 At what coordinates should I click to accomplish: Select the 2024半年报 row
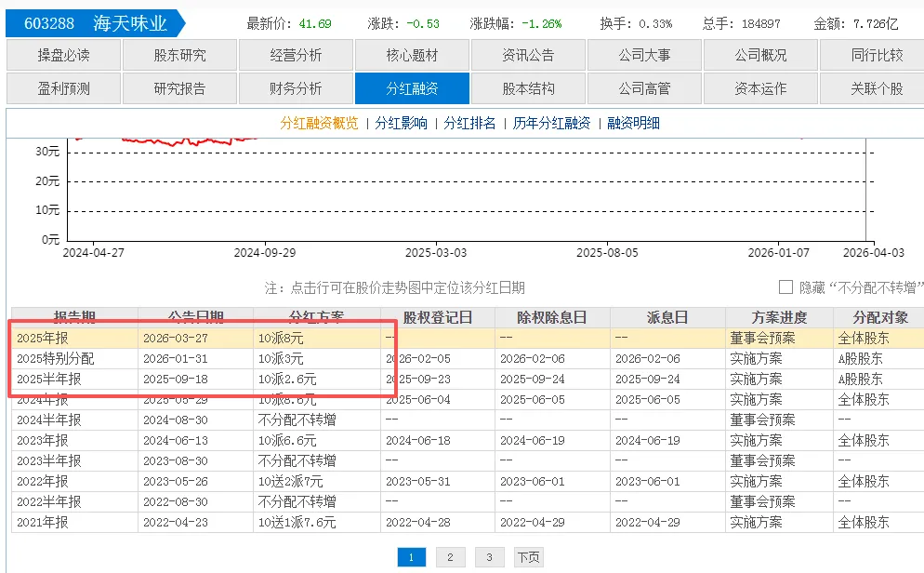point(468,420)
